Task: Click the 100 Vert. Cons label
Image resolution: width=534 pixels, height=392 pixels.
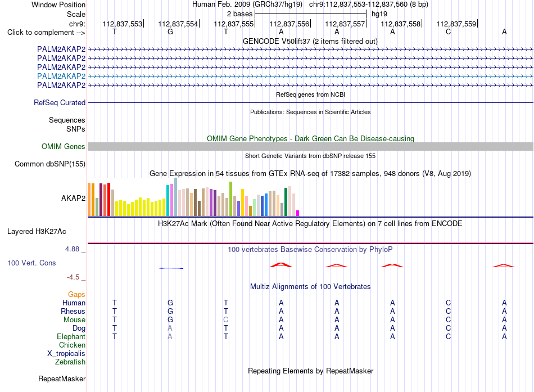Action: tap(31, 263)
